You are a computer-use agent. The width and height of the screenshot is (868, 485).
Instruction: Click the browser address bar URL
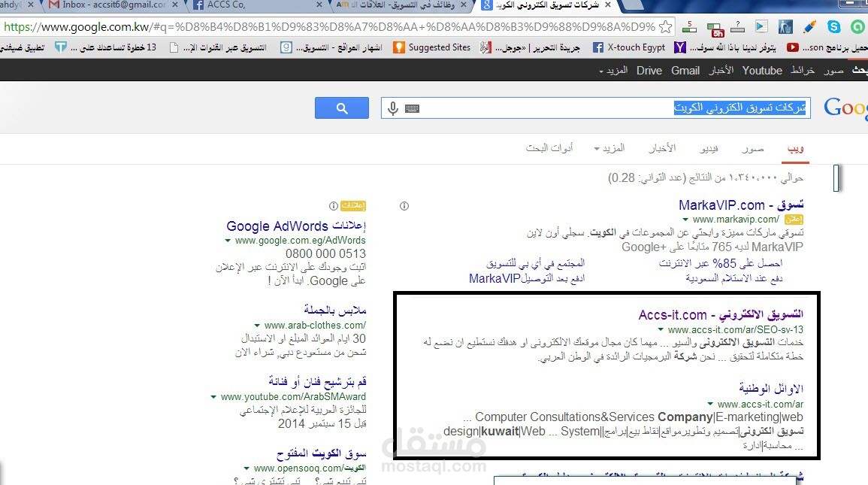(x=329, y=26)
